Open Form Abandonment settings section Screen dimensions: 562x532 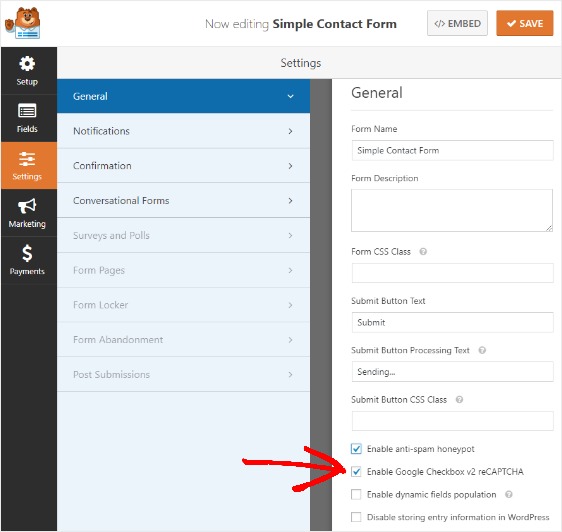click(x=184, y=340)
